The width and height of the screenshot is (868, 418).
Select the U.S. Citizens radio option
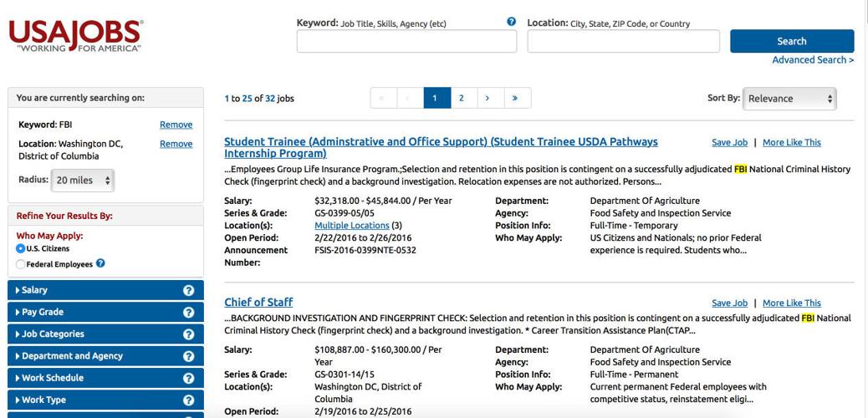tap(20, 249)
